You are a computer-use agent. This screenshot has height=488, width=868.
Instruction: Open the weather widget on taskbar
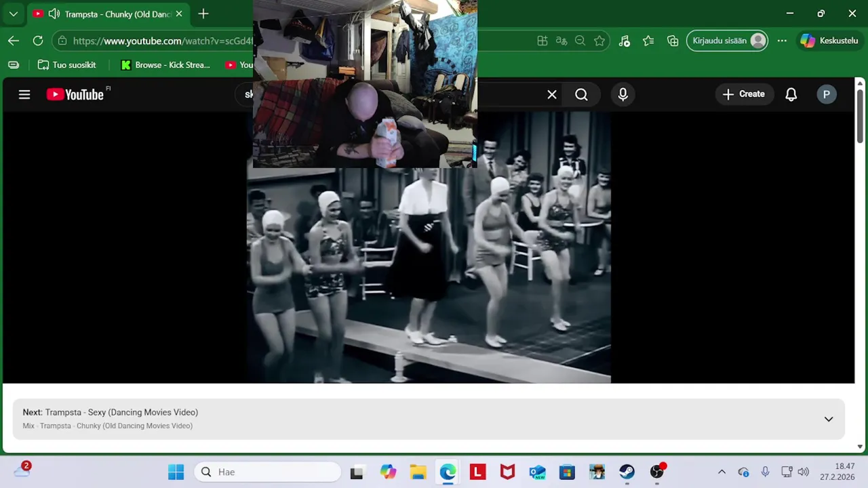pyautogui.click(x=22, y=470)
